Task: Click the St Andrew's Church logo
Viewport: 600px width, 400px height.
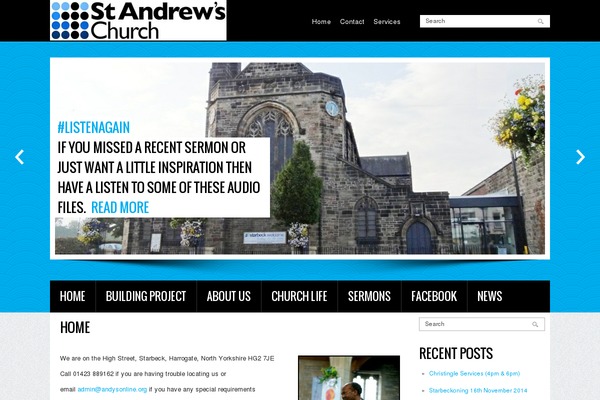Action: pos(138,20)
